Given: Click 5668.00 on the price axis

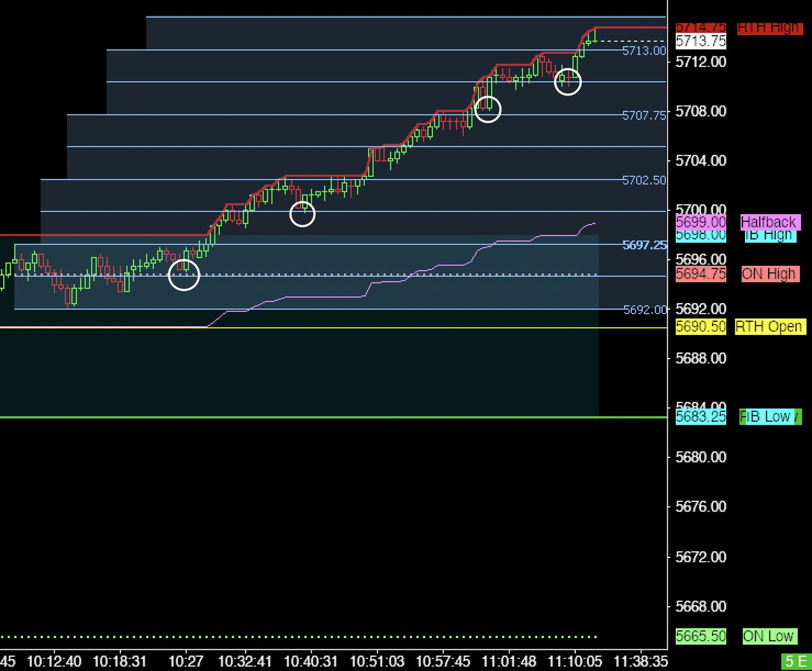Looking at the screenshot, I should [x=701, y=606].
